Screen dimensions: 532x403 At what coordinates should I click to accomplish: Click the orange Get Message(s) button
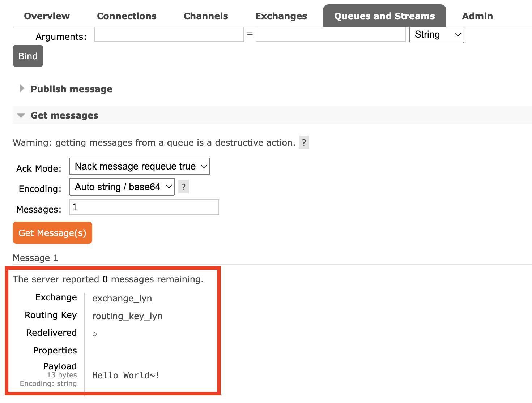point(52,233)
